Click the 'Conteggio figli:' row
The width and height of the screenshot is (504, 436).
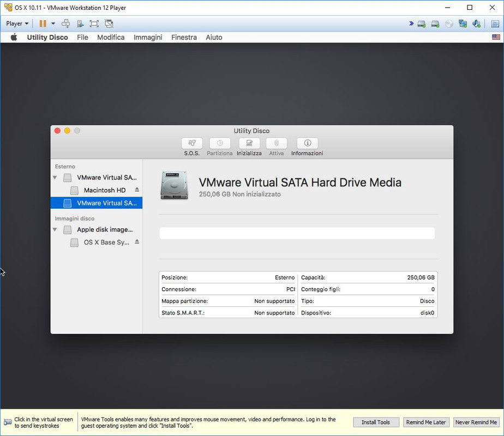[x=368, y=289]
